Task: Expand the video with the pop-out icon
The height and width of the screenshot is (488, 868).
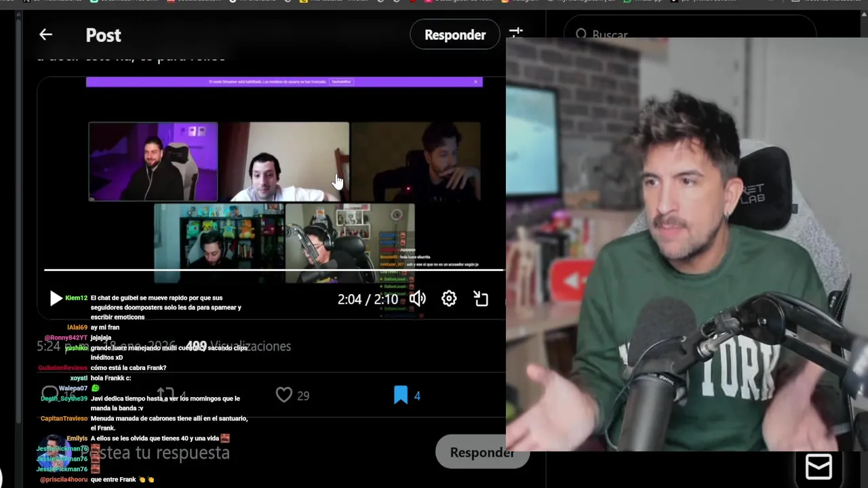Action: [481, 298]
